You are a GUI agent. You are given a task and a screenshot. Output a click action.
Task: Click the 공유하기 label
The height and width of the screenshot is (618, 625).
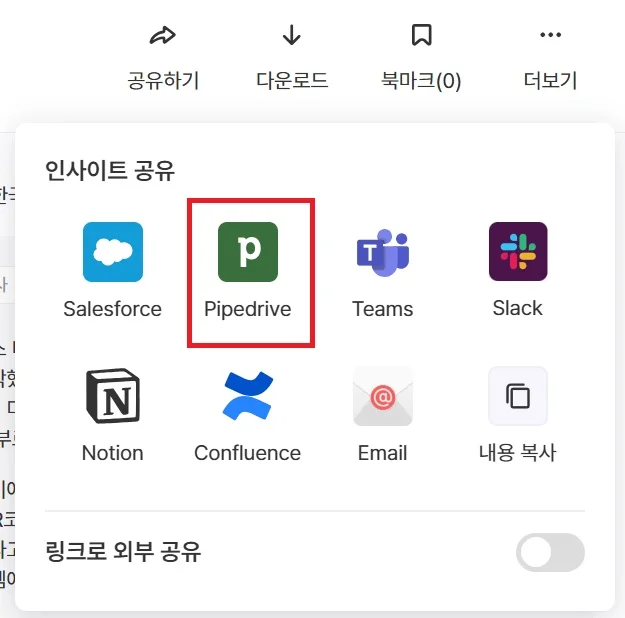pyautogui.click(x=163, y=81)
